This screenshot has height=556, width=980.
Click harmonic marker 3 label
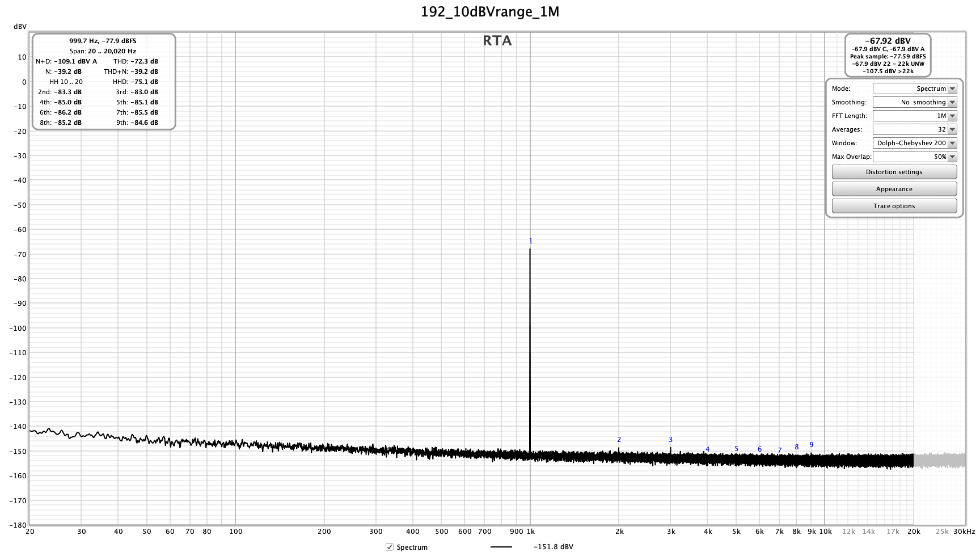click(x=670, y=440)
